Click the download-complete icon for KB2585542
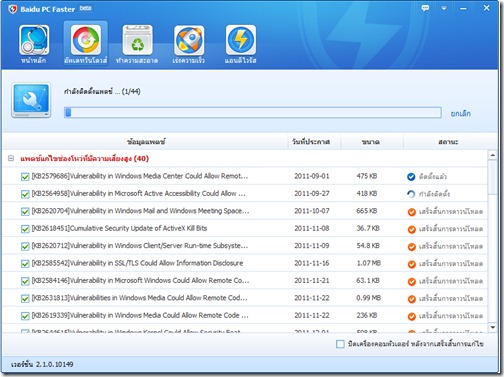 [412, 264]
